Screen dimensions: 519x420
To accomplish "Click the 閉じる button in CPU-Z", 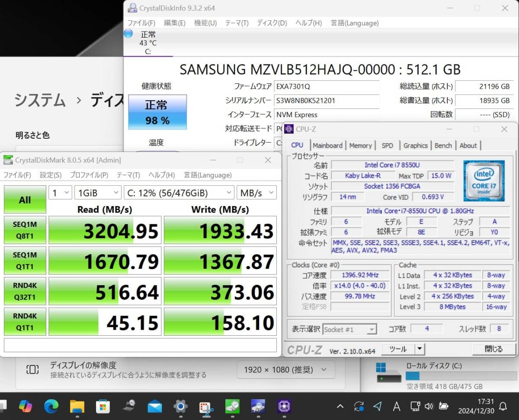I will [x=493, y=349].
